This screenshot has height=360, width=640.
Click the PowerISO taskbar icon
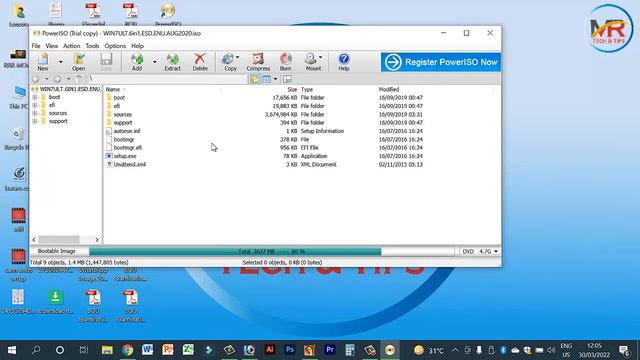pyautogui.click(x=390, y=350)
